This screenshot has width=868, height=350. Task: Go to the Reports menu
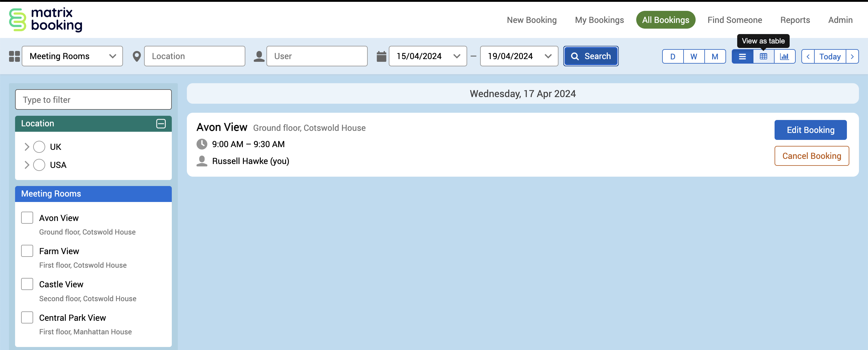coord(795,20)
